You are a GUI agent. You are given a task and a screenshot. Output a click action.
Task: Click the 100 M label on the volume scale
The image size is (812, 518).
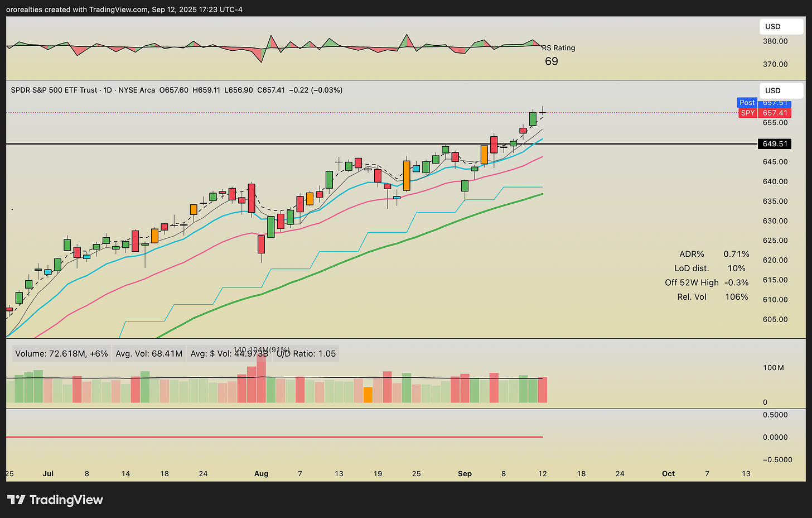pyautogui.click(x=774, y=368)
